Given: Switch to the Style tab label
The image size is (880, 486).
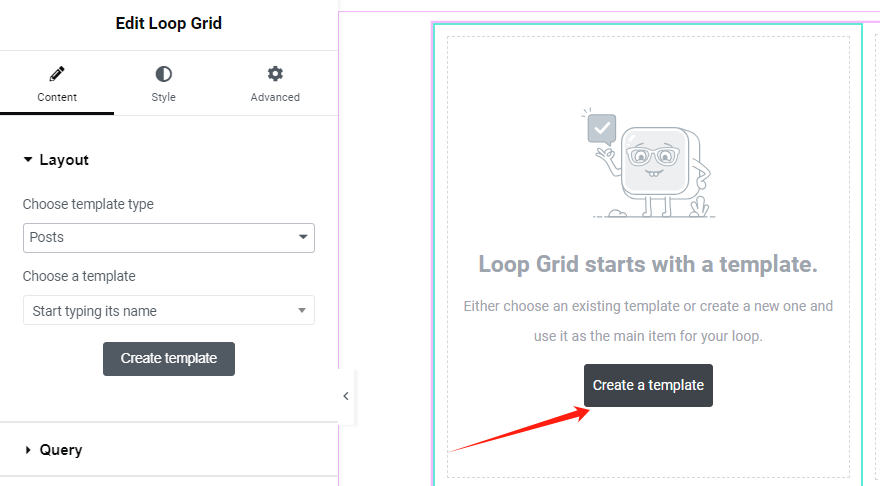Looking at the screenshot, I should 163,97.
